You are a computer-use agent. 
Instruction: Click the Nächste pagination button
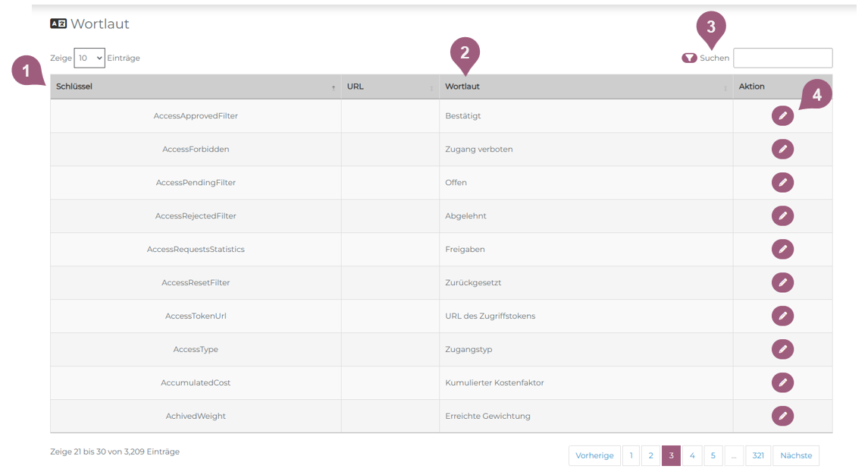[795, 456]
